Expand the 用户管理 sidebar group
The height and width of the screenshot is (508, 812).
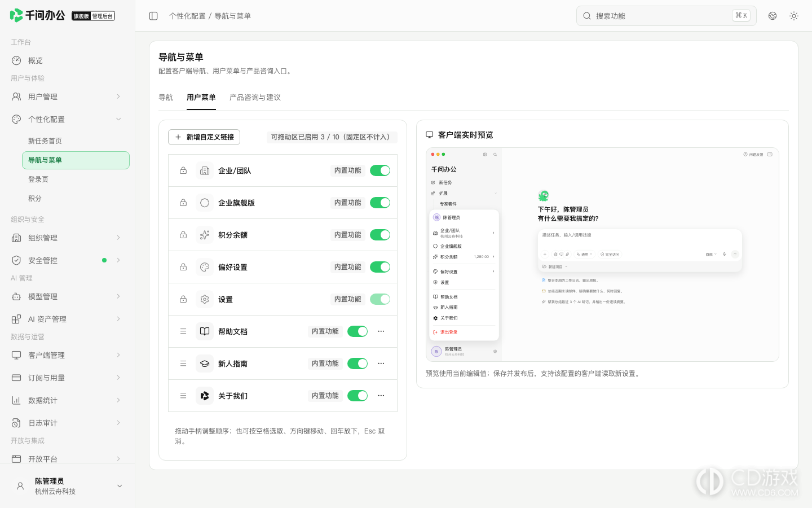click(67, 97)
